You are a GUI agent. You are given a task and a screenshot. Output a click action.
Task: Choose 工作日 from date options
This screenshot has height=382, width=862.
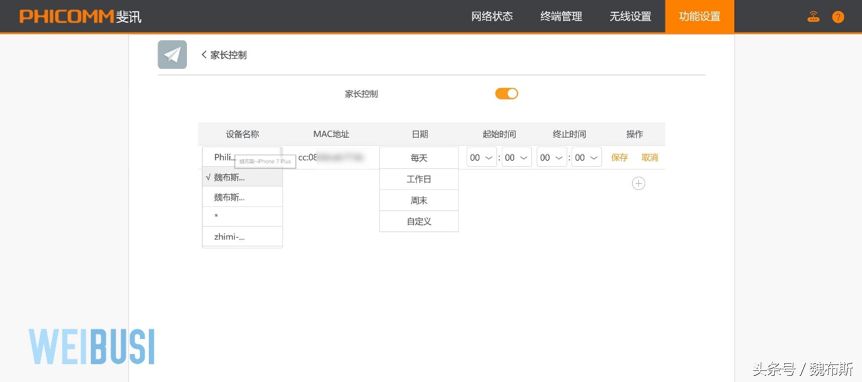tap(419, 179)
